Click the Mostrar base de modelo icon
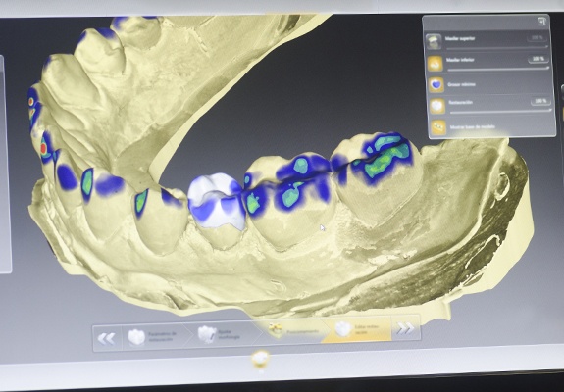564x392 pixels. pyautogui.click(x=438, y=126)
